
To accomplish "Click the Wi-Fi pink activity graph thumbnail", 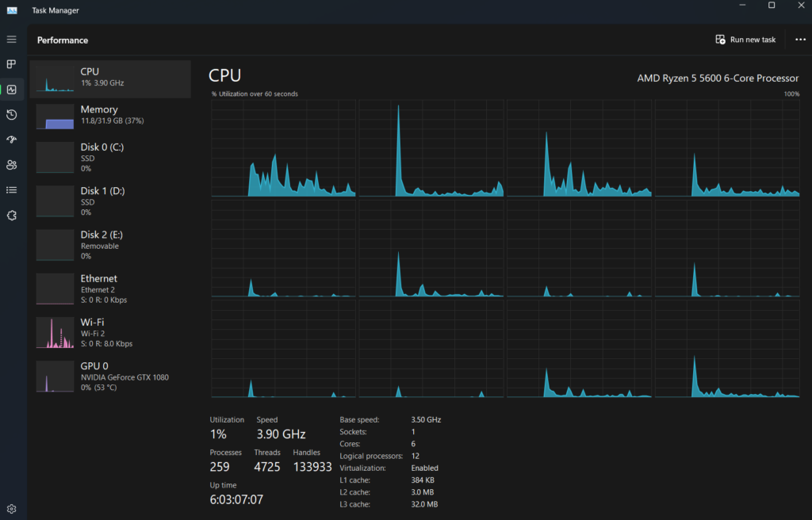I will [x=55, y=333].
